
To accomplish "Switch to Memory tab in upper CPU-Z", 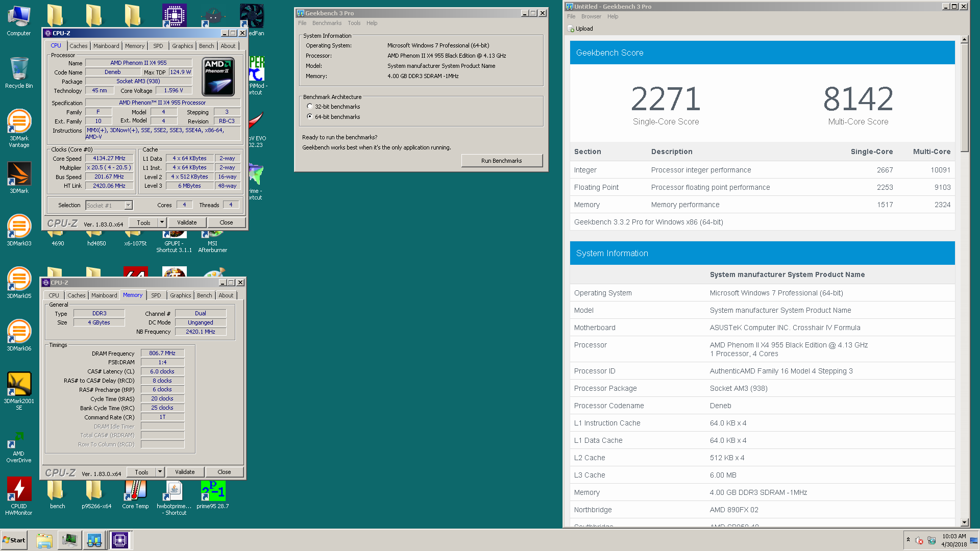I will pyautogui.click(x=135, y=46).
